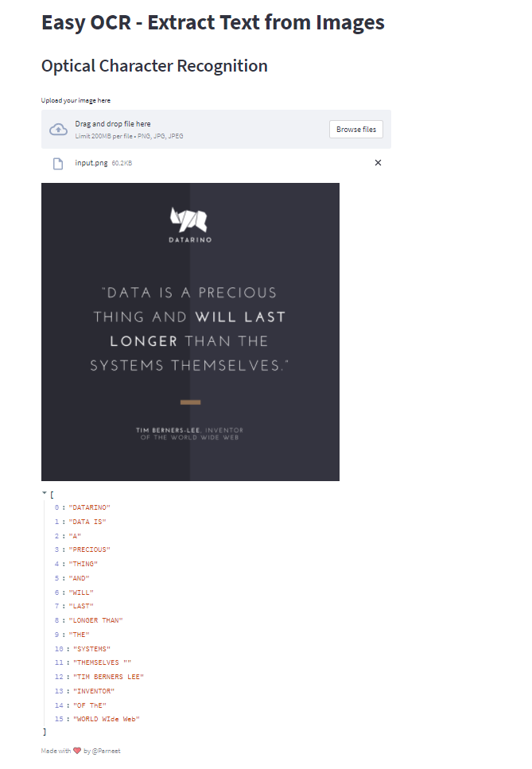532x769 pixels.
Task: Select the "PRECIOUS" result entry
Action: coord(89,550)
